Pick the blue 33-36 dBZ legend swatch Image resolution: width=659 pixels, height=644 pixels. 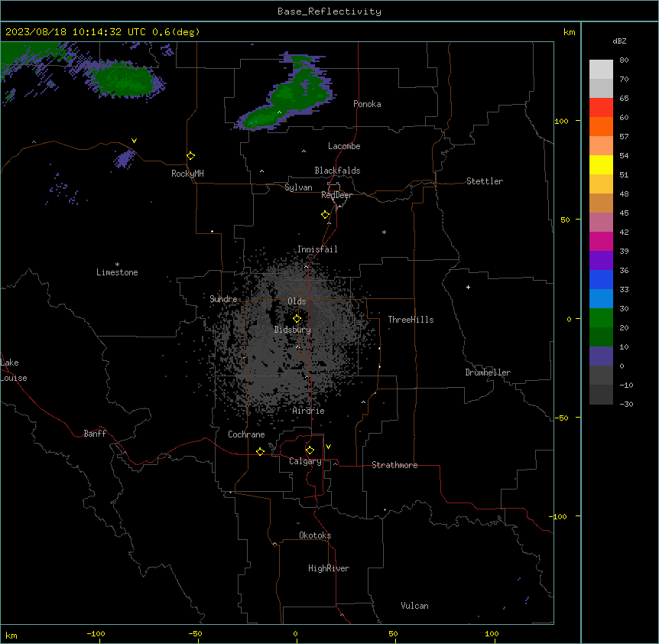click(601, 279)
